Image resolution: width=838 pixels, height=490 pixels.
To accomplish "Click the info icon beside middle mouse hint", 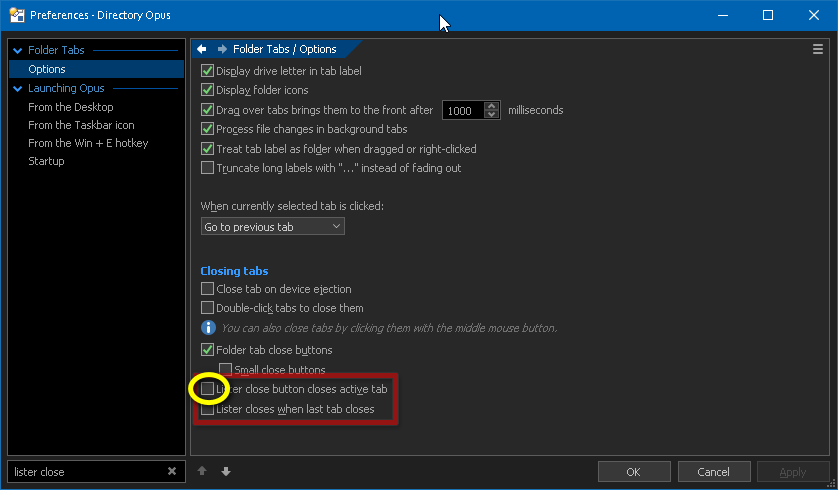I will pos(208,328).
